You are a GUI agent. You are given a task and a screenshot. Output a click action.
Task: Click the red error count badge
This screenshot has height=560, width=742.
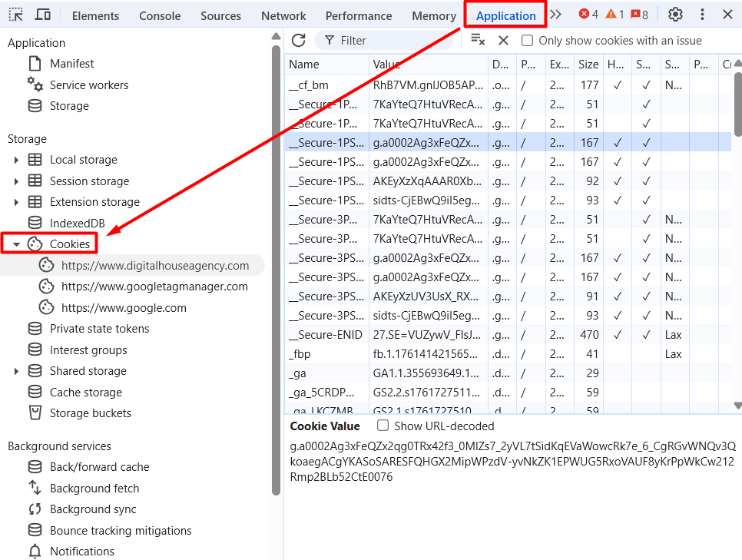588,15
